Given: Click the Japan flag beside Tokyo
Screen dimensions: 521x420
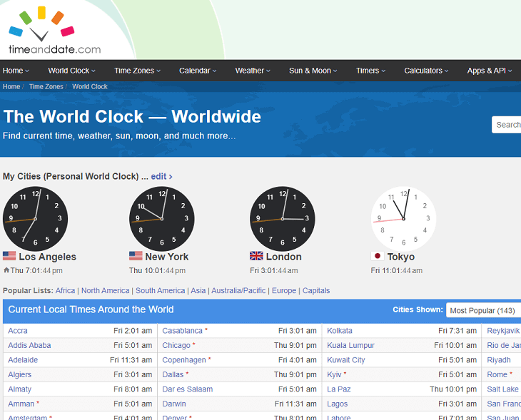Looking at the screenshot, I should coord(377,256).
